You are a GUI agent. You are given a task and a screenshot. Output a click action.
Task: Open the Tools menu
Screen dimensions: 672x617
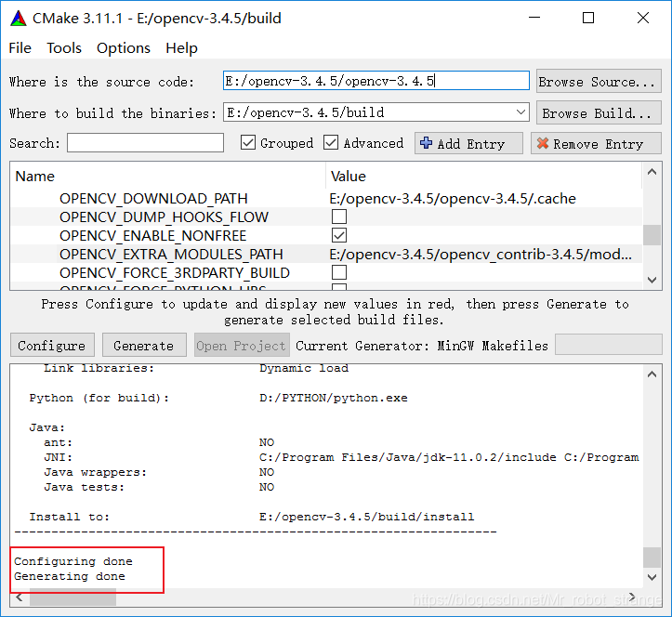point(64,48)
